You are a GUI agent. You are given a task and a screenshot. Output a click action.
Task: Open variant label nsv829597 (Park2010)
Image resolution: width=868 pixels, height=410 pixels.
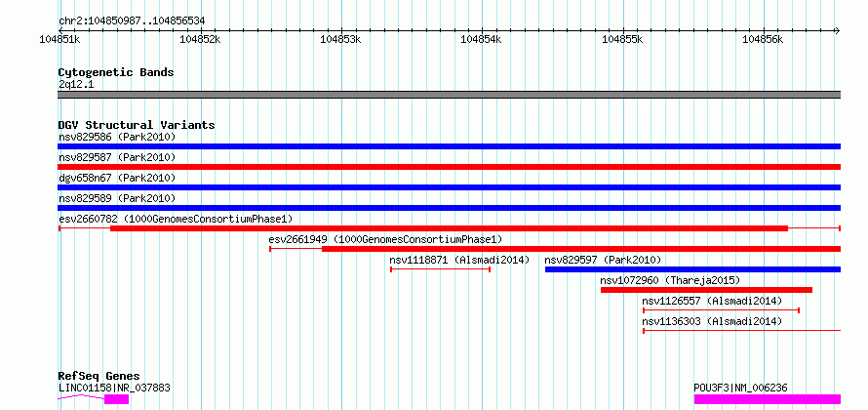pyautogui.click(x=603, y=260)
